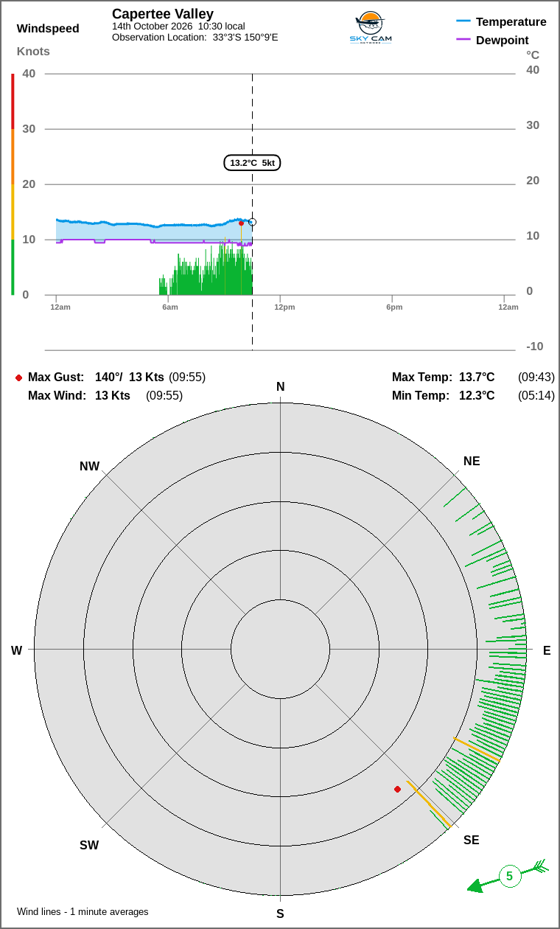Click 'Wind lines - 1 minute averages' note
This screenshot has height=929, width=560.
[x=83, y=912]
